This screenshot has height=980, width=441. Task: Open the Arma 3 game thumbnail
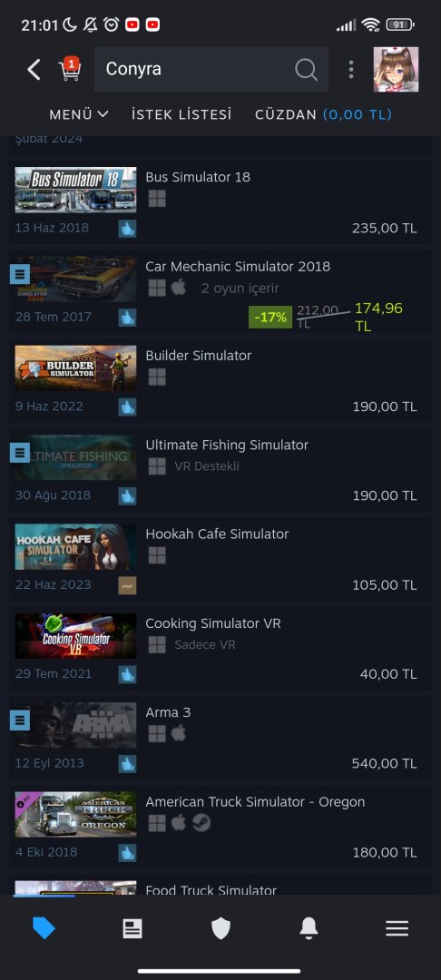75,725
